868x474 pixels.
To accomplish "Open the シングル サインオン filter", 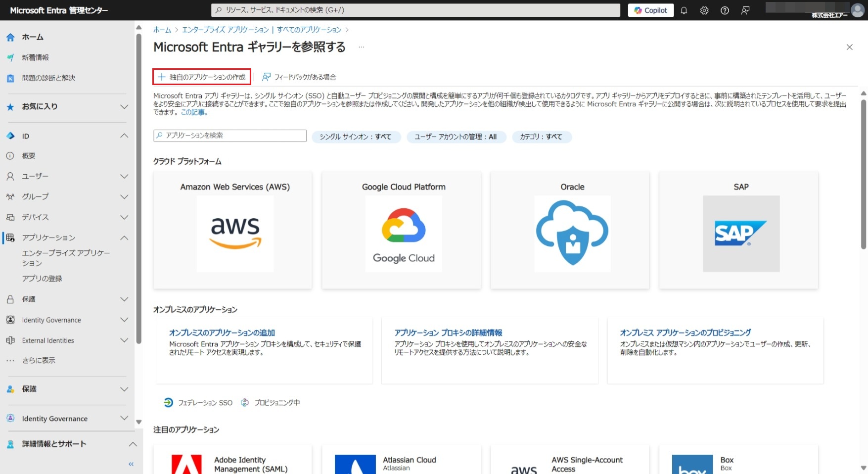I will [355, 137].
